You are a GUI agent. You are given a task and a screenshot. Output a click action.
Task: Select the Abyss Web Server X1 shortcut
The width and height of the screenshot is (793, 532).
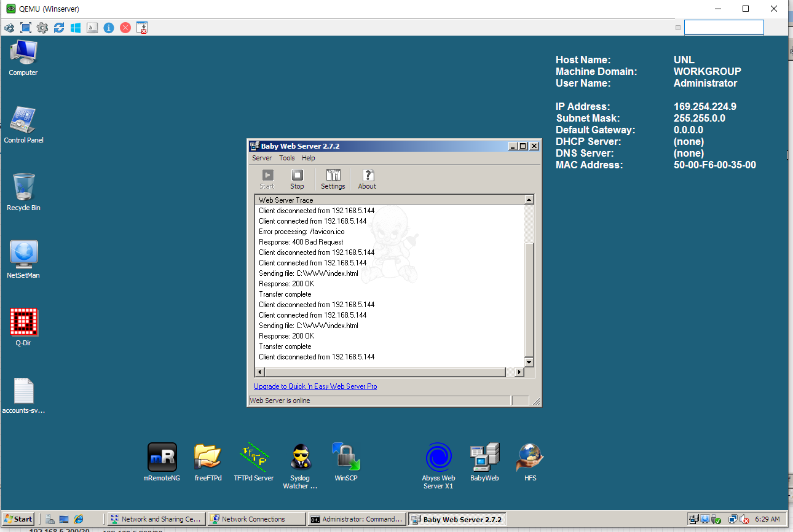tap(438, 466)
